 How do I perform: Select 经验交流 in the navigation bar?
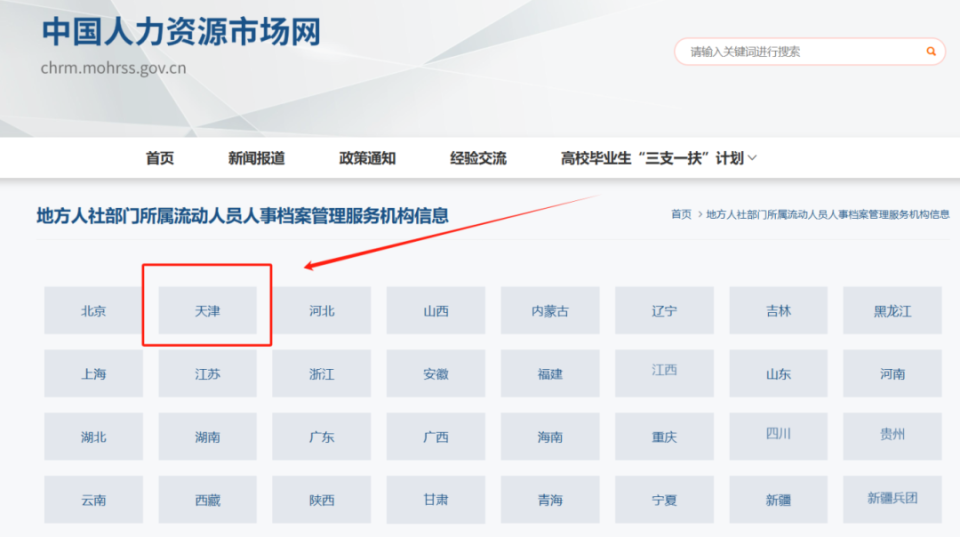(x=478, y=159)
